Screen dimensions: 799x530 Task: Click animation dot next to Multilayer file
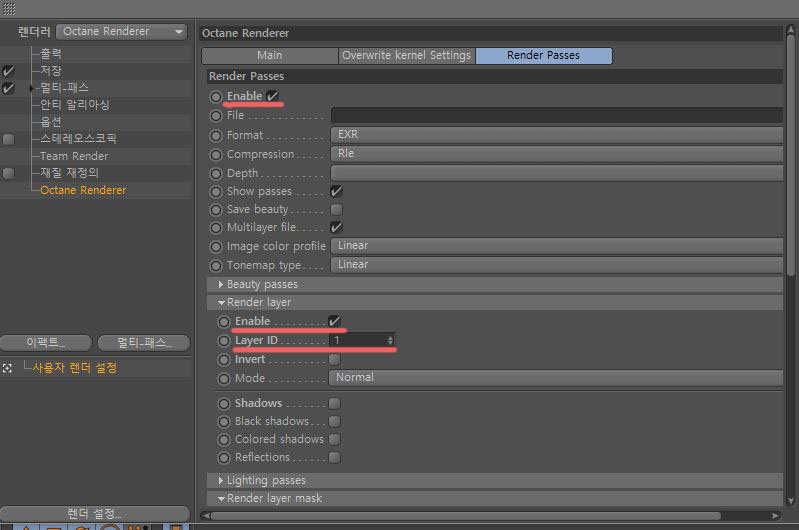point(216,227)
